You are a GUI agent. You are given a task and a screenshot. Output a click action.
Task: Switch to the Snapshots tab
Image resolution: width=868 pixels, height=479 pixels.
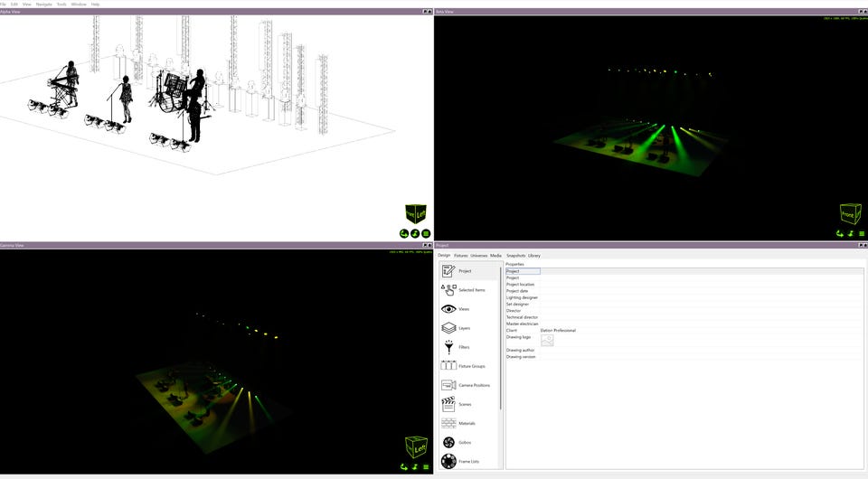tap(515, 256)
